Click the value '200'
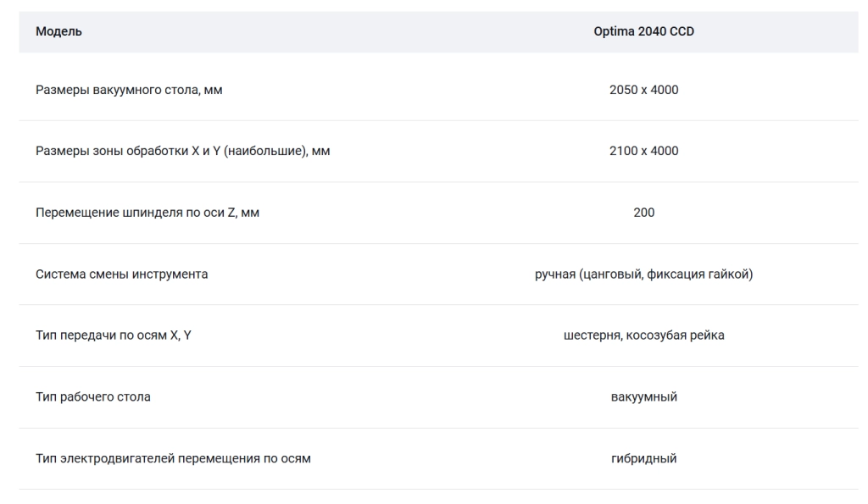This screenshot has height=504, width=868. [644, 213]
